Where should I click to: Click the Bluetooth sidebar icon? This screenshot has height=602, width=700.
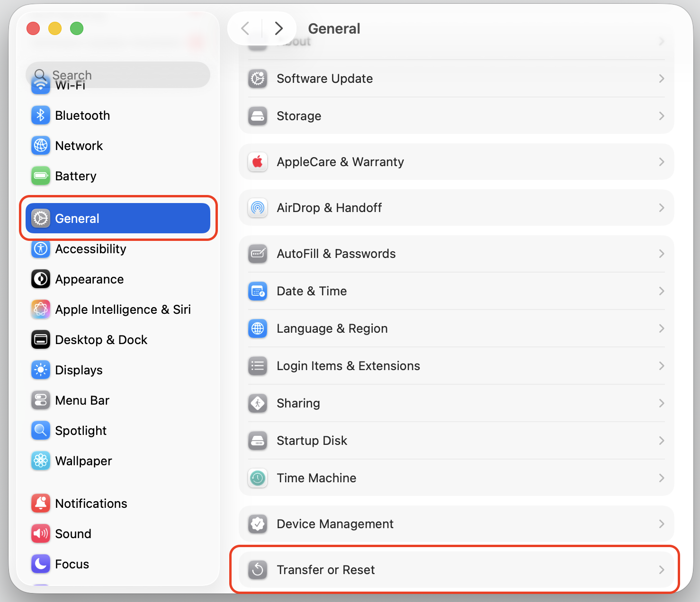coord(41,115)
